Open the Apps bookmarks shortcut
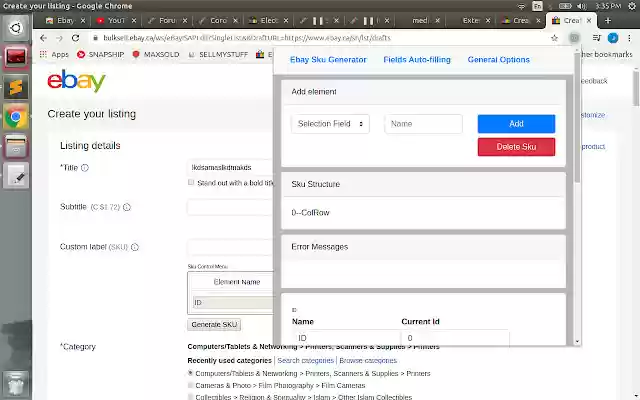Screen dimensions: 640x400 (54, 54)
